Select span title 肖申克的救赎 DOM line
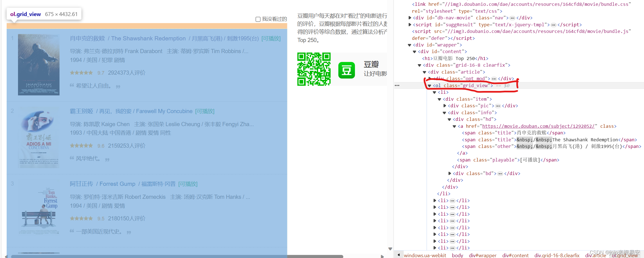The image size is (644, 258). 514,133
